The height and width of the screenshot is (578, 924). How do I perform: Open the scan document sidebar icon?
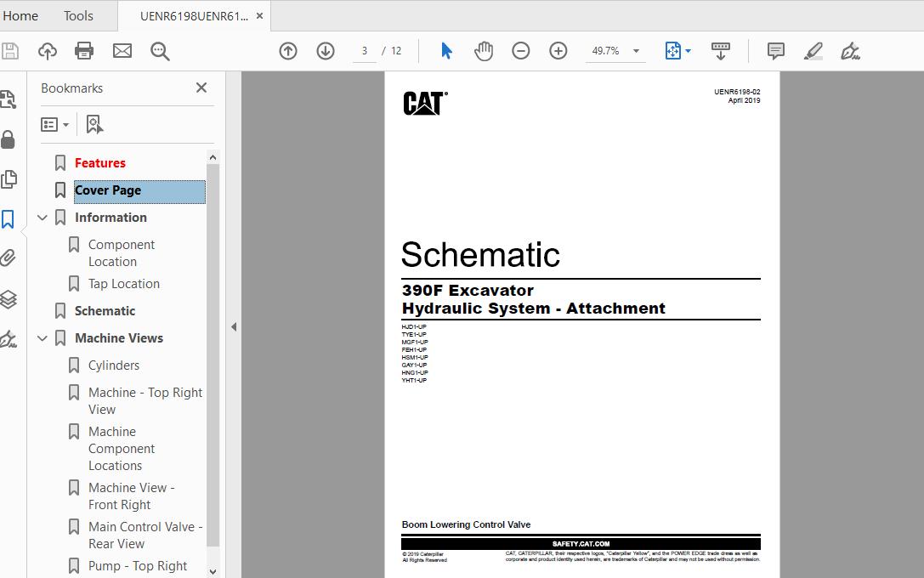(x=8, y=99)
